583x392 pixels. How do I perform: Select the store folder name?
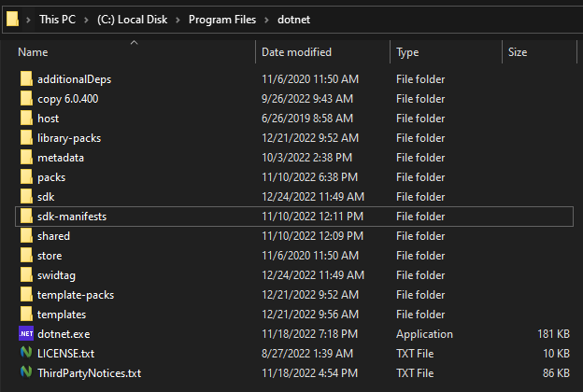click(50, 256)
